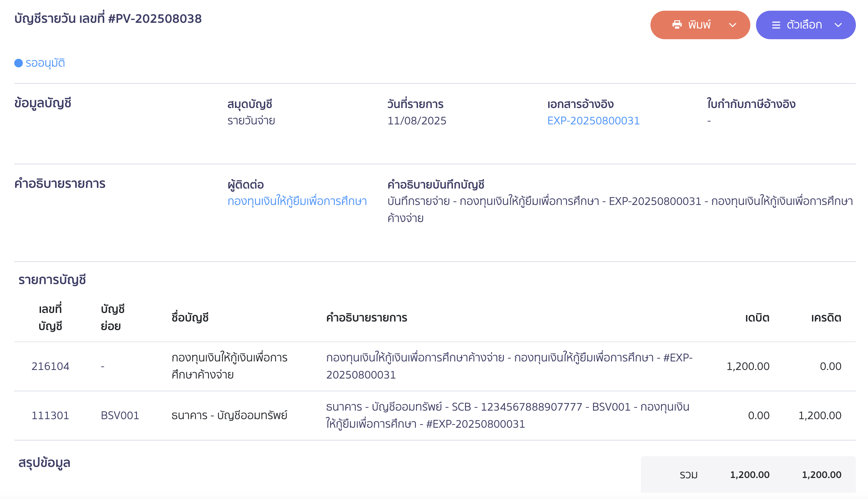Open the พิมพ์ dropdown chevron
Image resolution: width=868 pixels, height=499 pixels.
732,25
